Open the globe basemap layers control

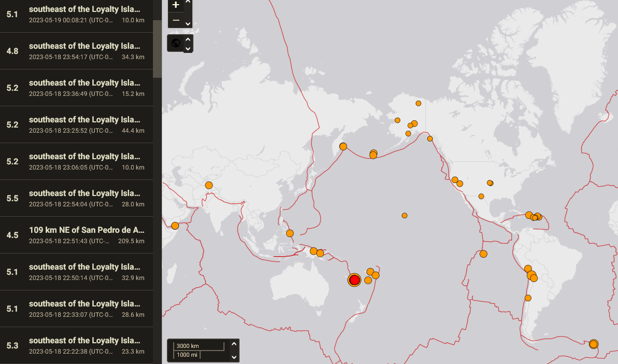(x=176, y=43)
